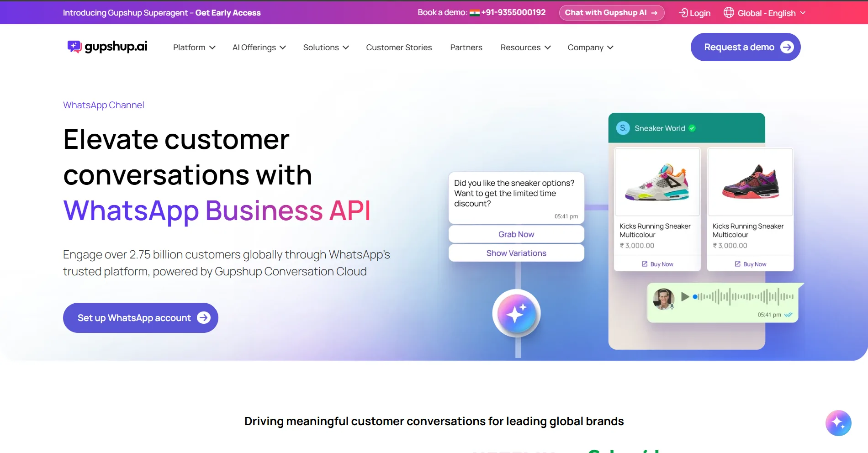Viewport: 868px width, 453px height.
Task: Click the 'Did you like the sneaker options?' message
Action: pyautogui.click(x=516, y=198)
